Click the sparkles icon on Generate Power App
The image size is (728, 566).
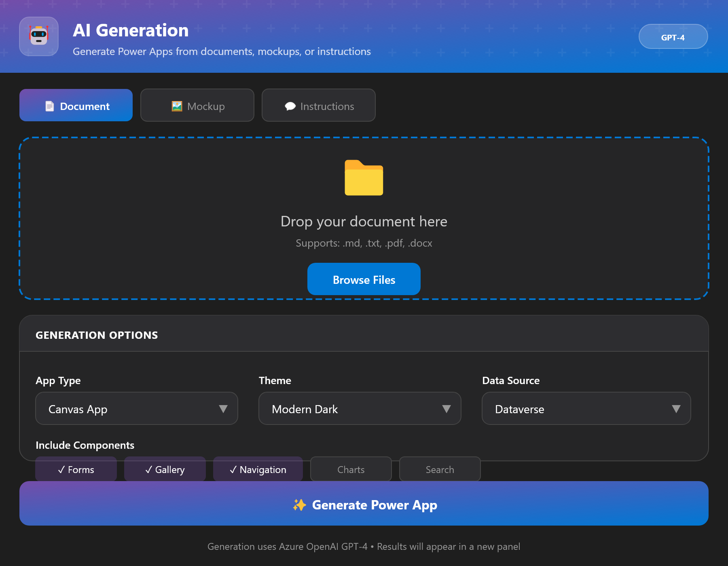click(x=299, y=505)
